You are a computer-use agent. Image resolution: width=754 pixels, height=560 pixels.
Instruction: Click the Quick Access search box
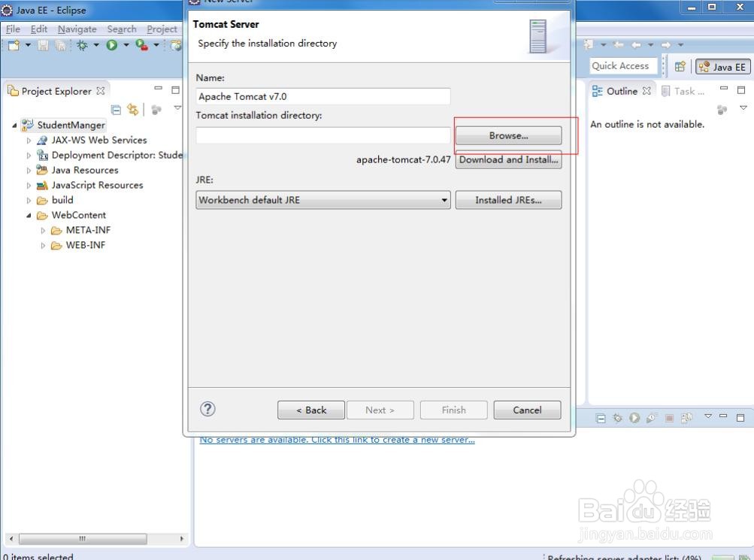[x=623, y=66]
